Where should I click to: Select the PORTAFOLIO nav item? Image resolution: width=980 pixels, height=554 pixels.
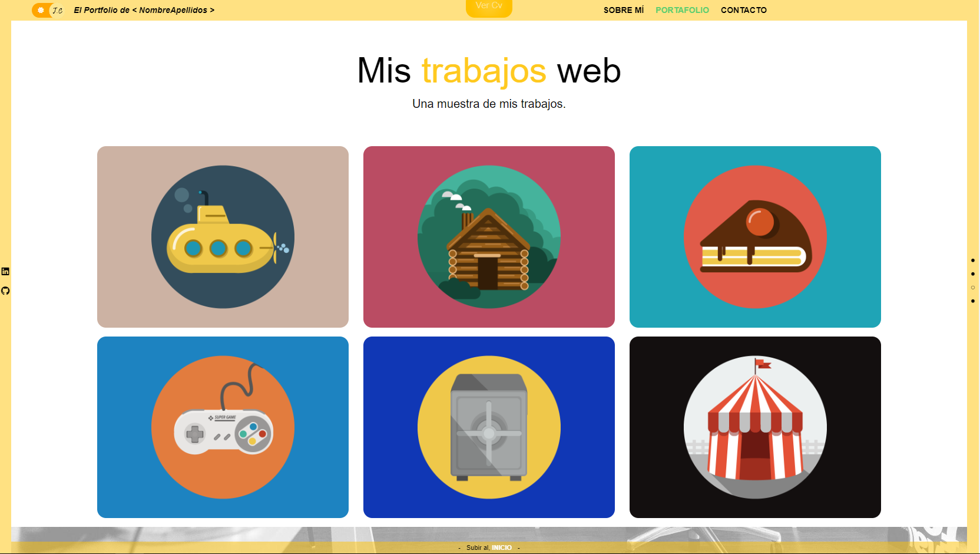tap(682, 10)
